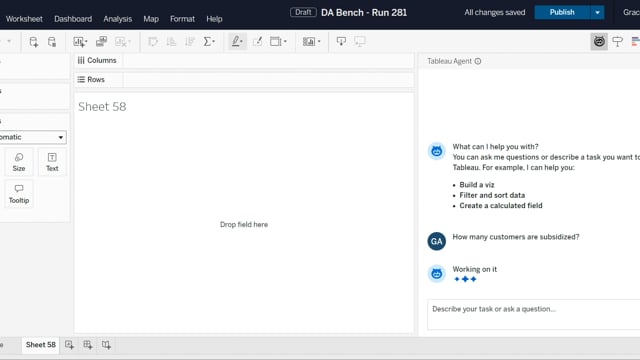Expand the Show/Hide Cards dropdown arrow
The height and width of the screenshot is (360, 640).
319,42
